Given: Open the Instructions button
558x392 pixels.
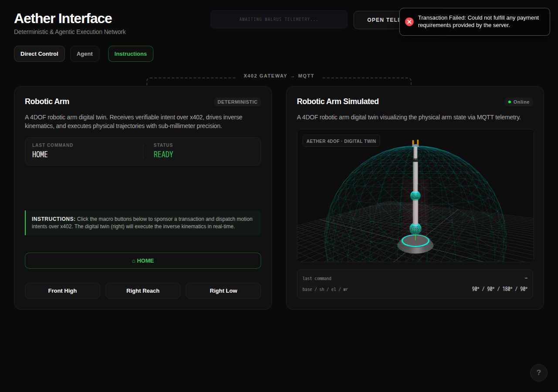Looking at the screenshot, I should coord(131,54).
